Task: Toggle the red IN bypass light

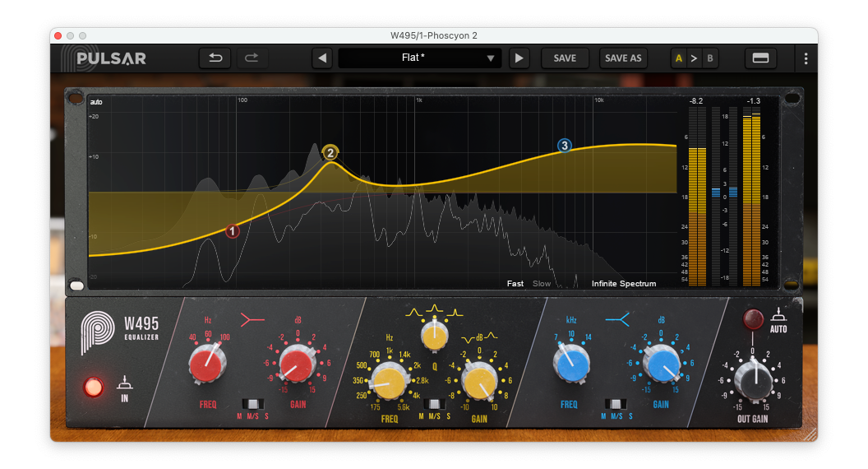Action: 95,387
